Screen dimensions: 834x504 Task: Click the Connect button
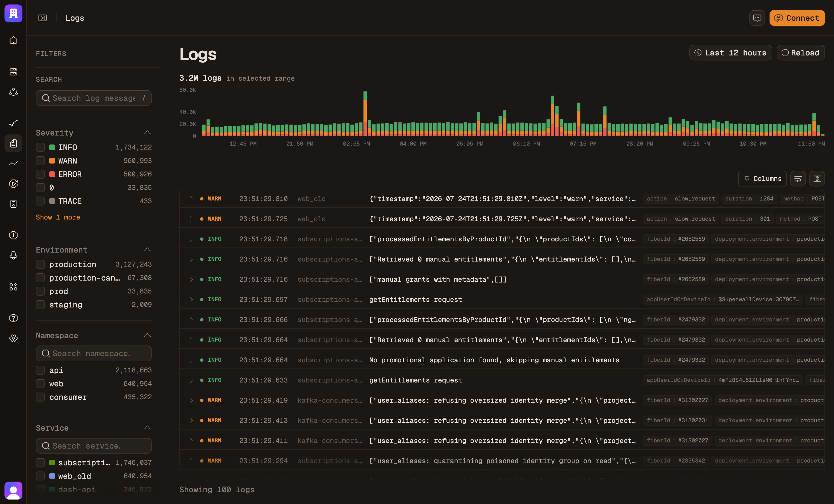click(x=797, y=18)
